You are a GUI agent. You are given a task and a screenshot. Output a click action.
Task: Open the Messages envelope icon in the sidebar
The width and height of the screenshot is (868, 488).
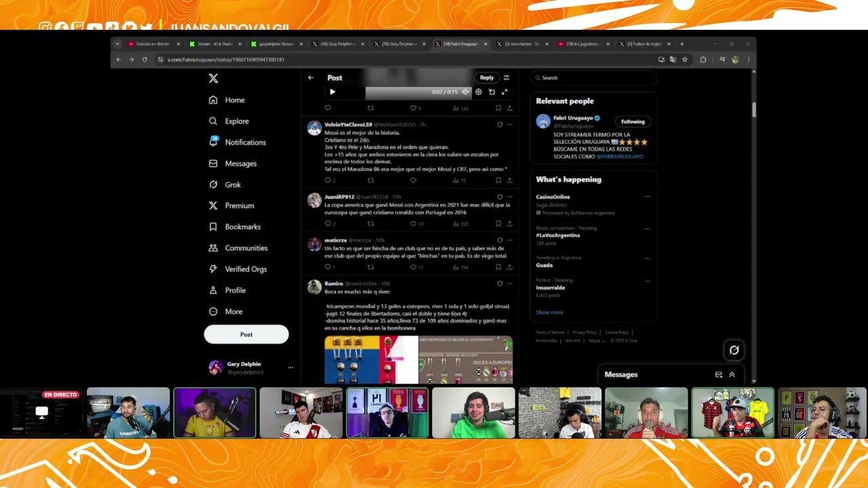click(x=213, y=163)
